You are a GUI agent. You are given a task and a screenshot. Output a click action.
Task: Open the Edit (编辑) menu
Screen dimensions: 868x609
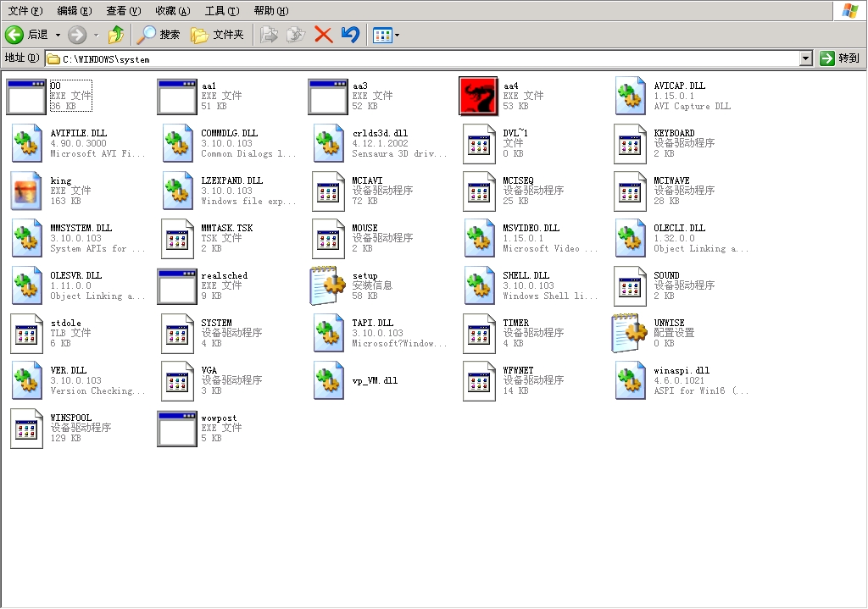pos(75,11)
